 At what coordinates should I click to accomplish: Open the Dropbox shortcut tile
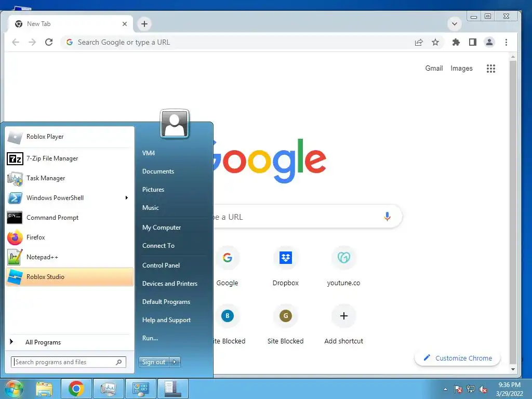point(286,267)
